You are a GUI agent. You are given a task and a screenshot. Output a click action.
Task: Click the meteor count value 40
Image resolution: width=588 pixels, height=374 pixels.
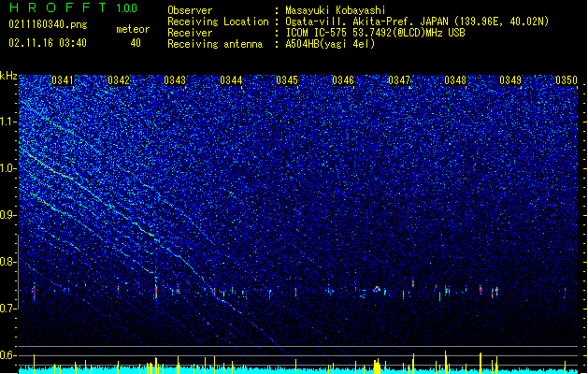click(136, 43)
